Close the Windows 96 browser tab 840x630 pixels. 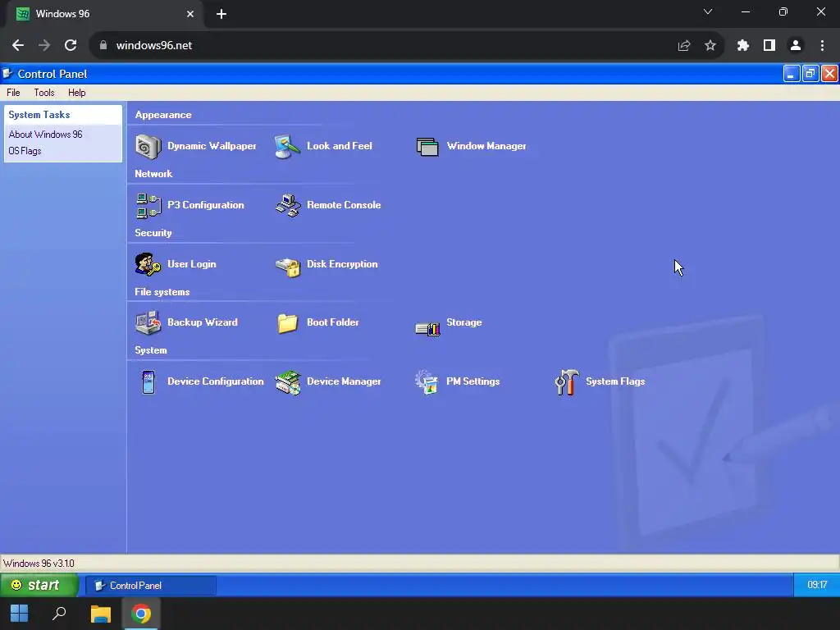(190, 14)
